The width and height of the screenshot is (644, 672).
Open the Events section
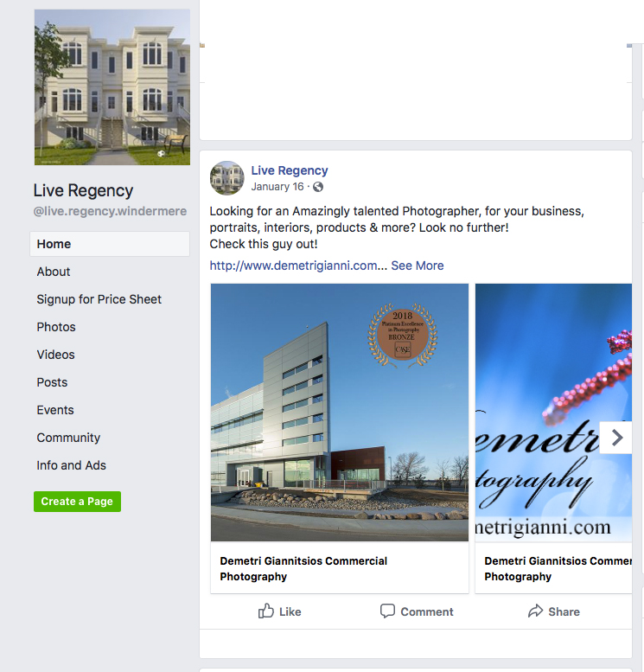click(x=55, y=410)
